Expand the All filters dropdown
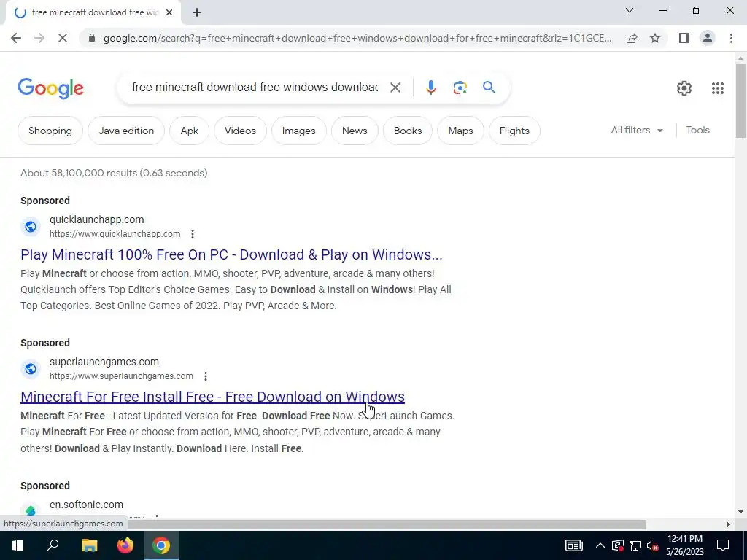Screen dimensions: 747x560 [637, 130]
